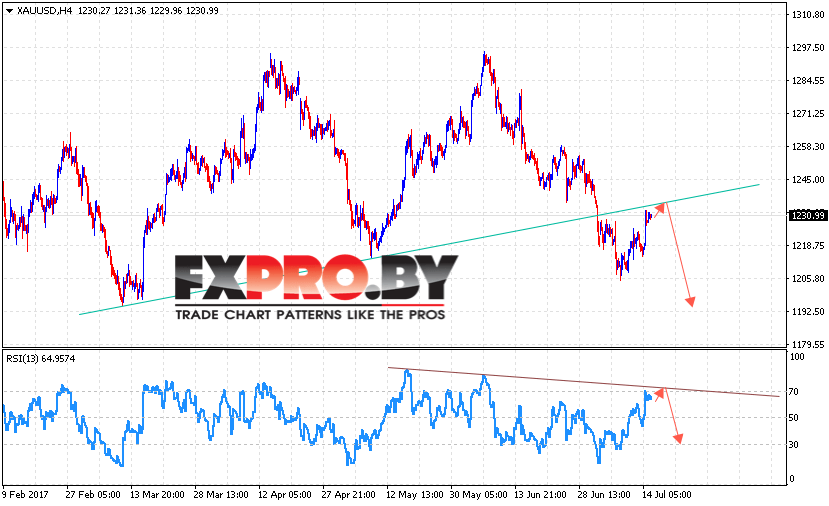Click the 1297.50 price axis label

808,48
